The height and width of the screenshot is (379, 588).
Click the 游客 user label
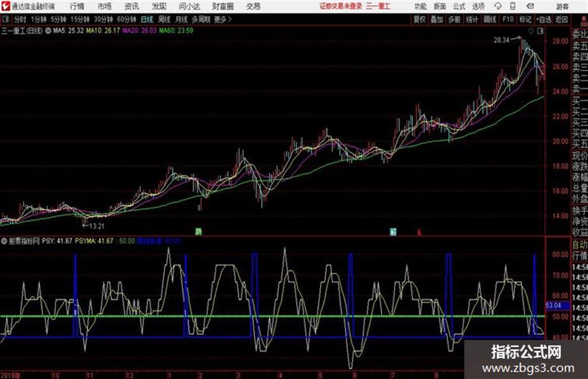[562, 6]
